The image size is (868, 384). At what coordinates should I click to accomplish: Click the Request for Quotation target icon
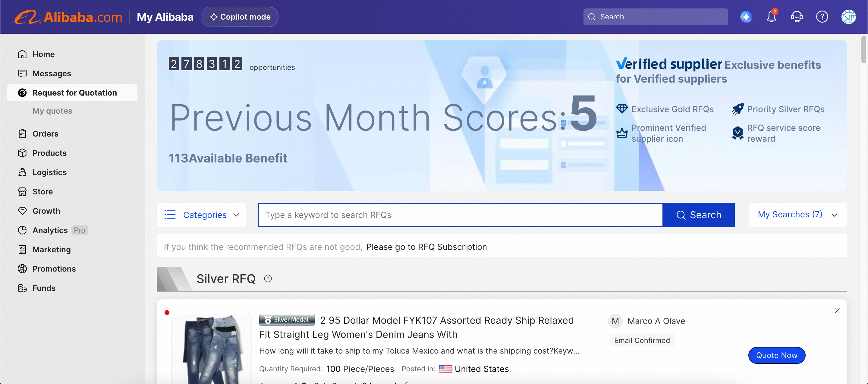(22, 93)
